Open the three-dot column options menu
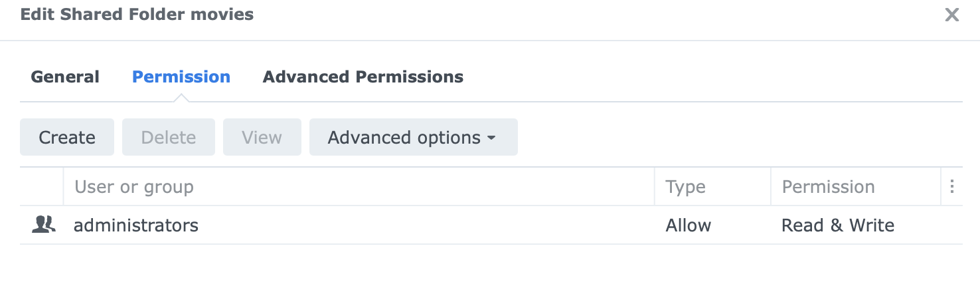This screenshot has height=282, width=980. point(951,187)
